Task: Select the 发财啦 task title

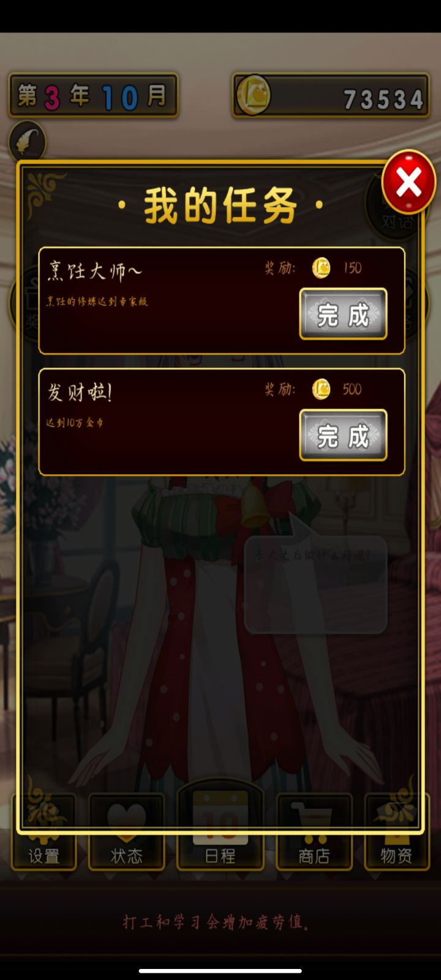Action: tap(80, 392)
